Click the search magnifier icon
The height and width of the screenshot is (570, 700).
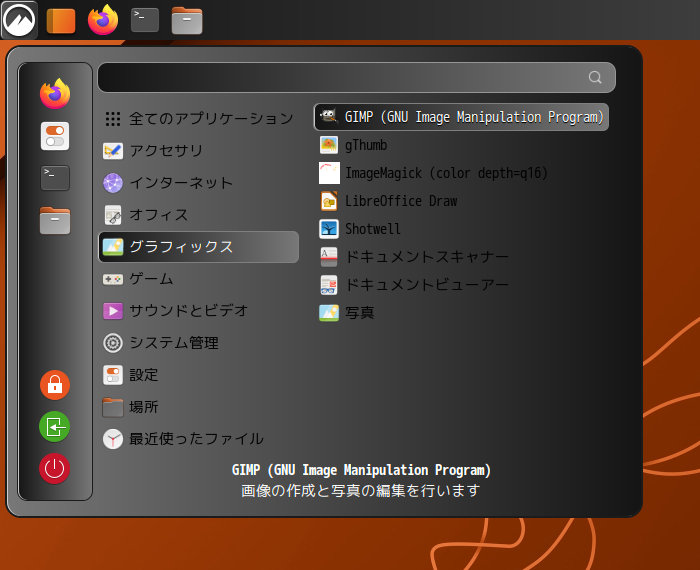point(595,77)
